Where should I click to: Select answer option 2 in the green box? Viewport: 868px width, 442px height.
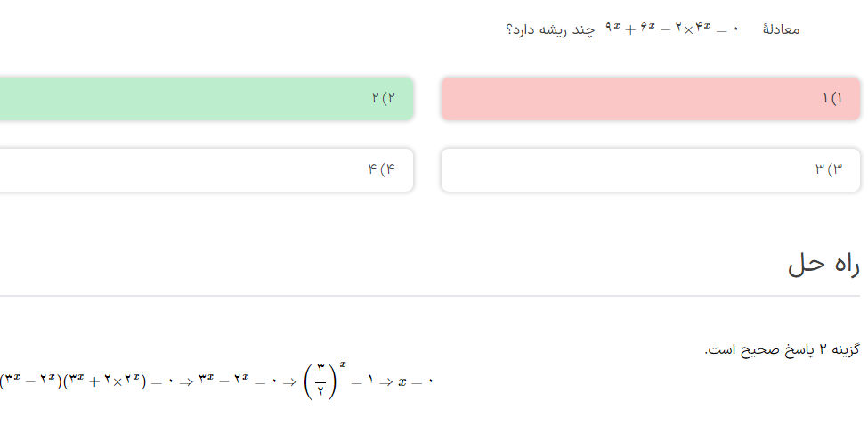coord(206,98)
